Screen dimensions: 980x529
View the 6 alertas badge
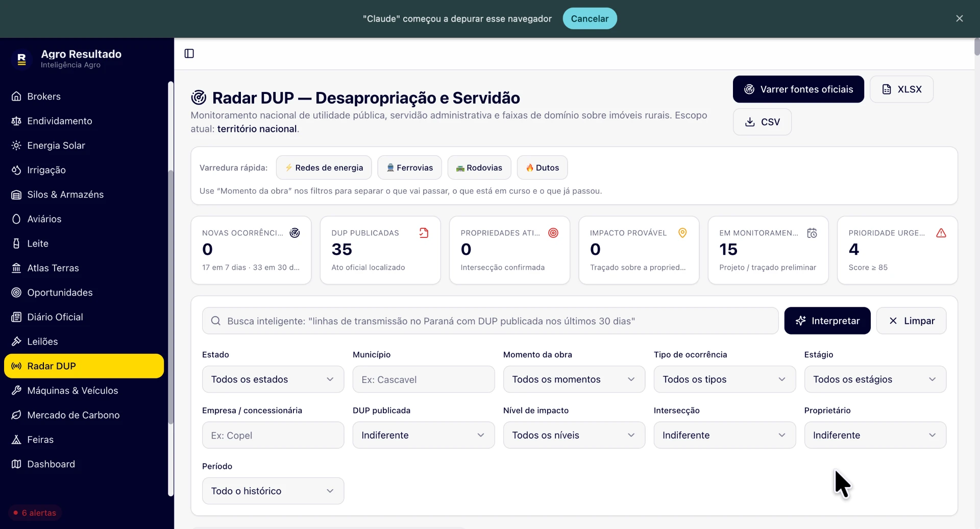(x=35, y=513)
